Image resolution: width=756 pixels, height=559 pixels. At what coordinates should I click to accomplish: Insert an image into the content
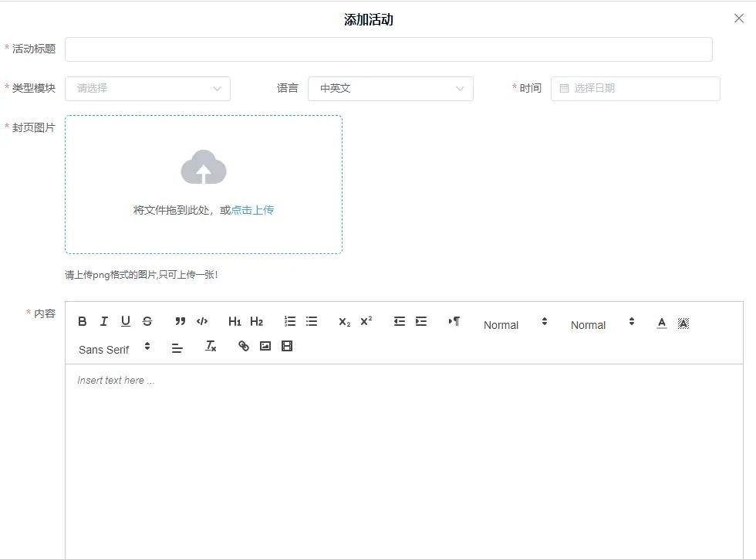click(x=265, y=346)
